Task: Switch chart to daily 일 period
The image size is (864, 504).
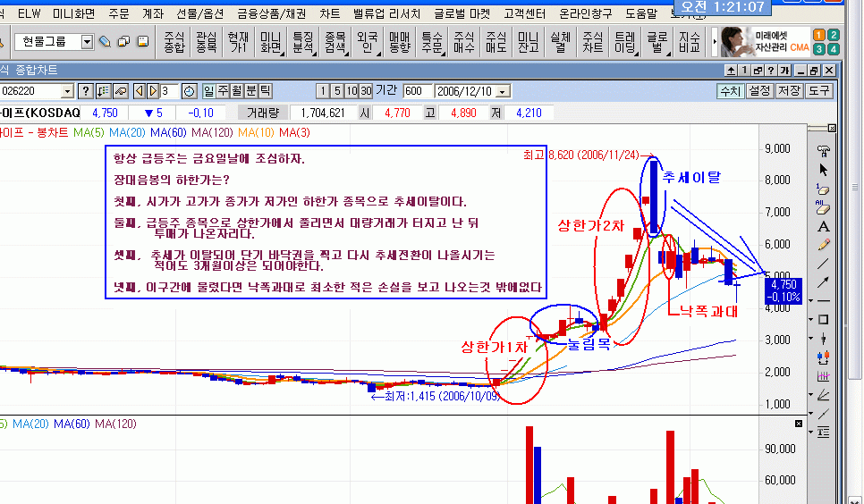Action: pyautogui.click(x=208, y=91)
